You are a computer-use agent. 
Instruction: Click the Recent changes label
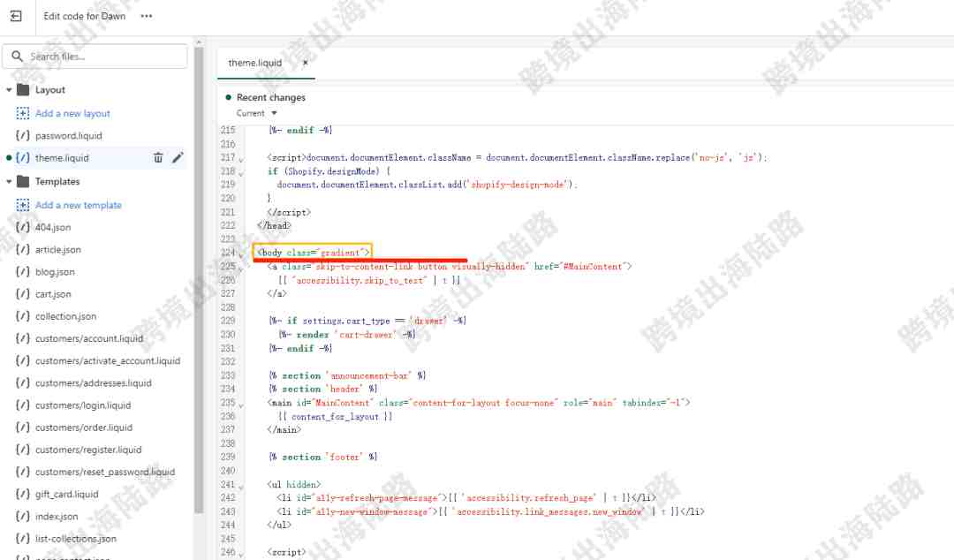coord(271,97)
